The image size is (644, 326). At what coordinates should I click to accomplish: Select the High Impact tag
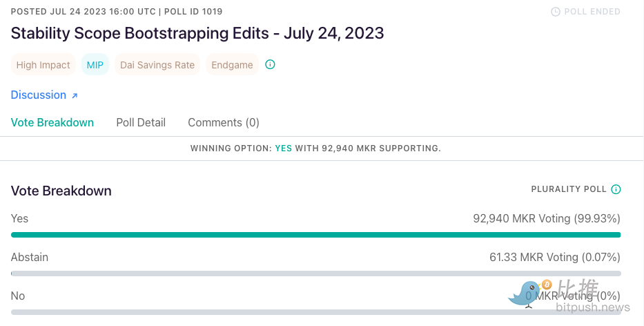click(x=43, y=64)
